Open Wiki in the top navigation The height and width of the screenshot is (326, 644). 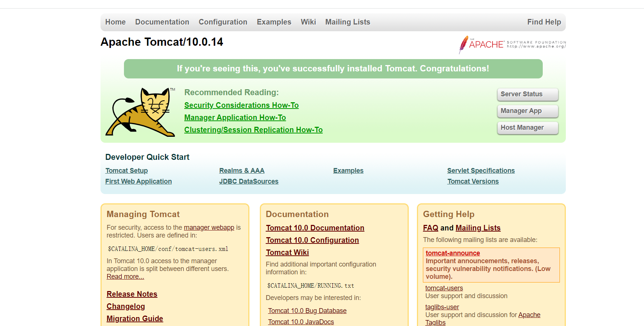[x=308, y=22]
